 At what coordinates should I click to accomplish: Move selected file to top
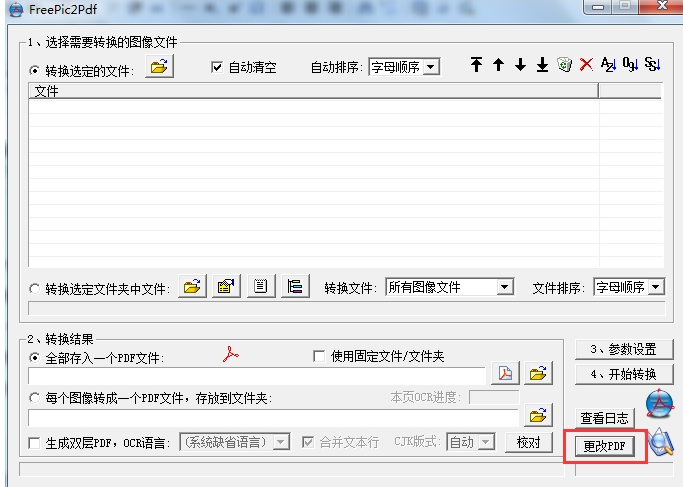point(477,64)
